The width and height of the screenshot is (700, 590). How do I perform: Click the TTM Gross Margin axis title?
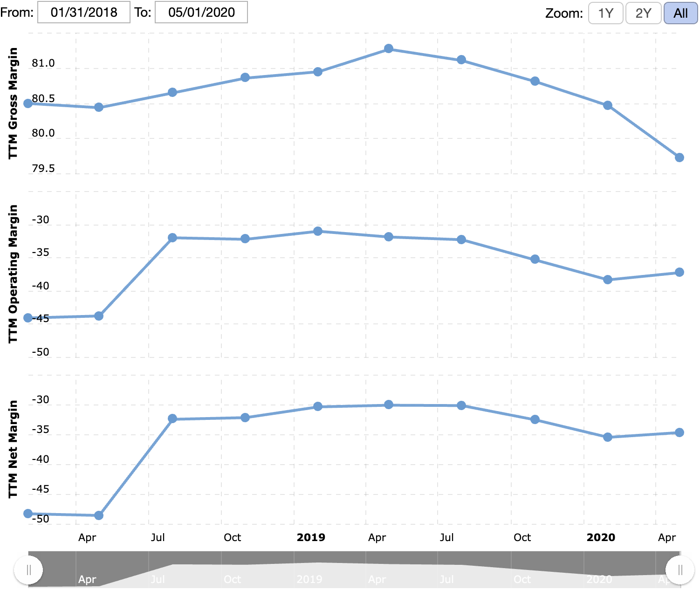point(13,103)
